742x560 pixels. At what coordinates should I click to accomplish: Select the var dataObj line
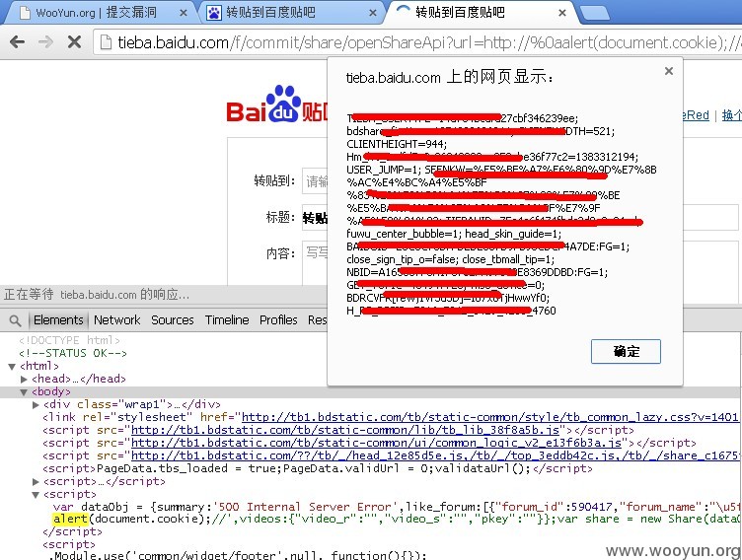[x=395, y=507]
